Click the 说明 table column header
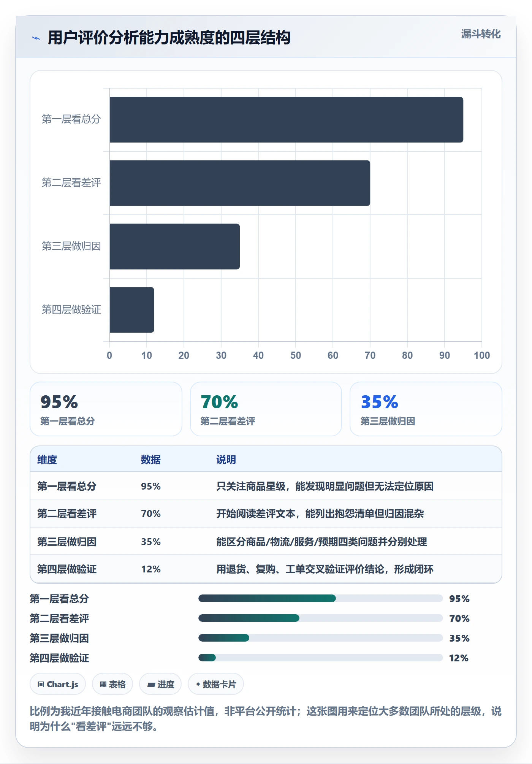Image resolution: width=532 pixels, height=764 pixels. [x=226, y=460]
